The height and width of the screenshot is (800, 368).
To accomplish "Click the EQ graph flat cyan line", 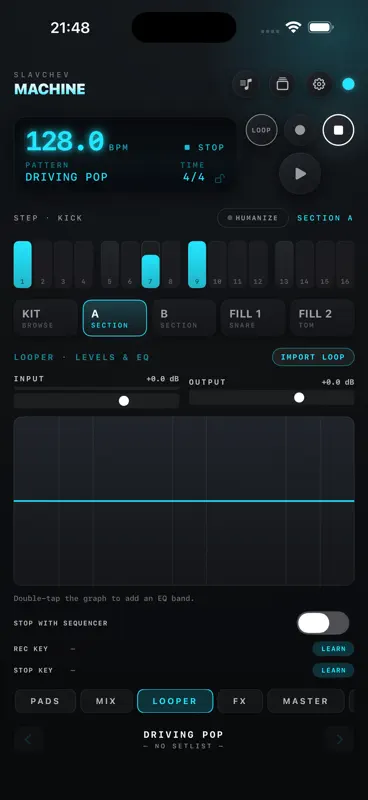I will [184, 501].
